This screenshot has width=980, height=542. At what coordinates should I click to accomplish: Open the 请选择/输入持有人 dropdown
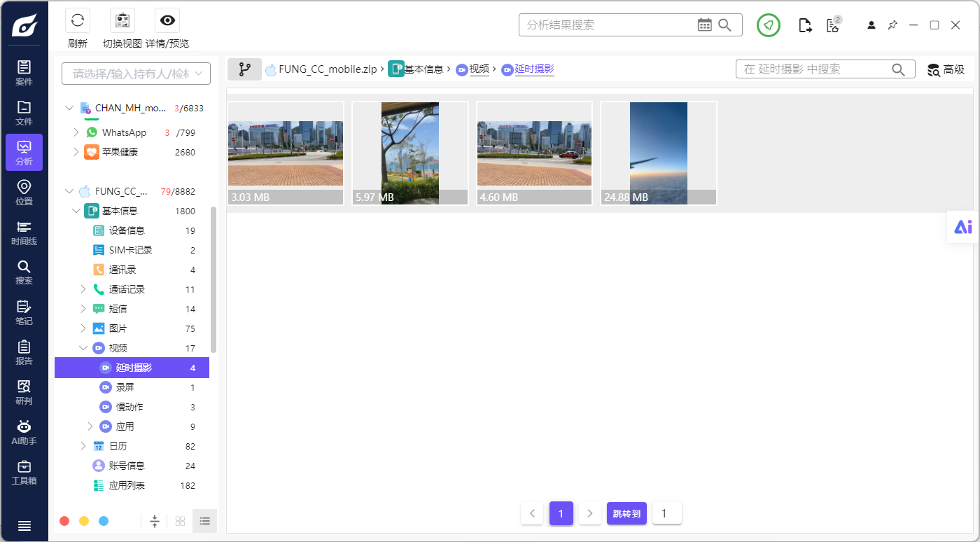coord(136,74)
